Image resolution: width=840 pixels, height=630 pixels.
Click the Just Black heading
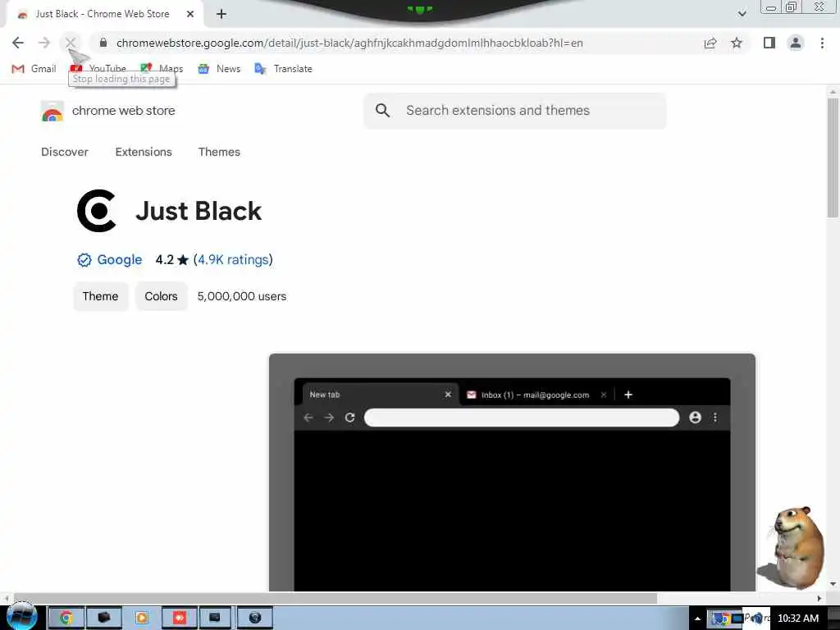tap(199, 211)
